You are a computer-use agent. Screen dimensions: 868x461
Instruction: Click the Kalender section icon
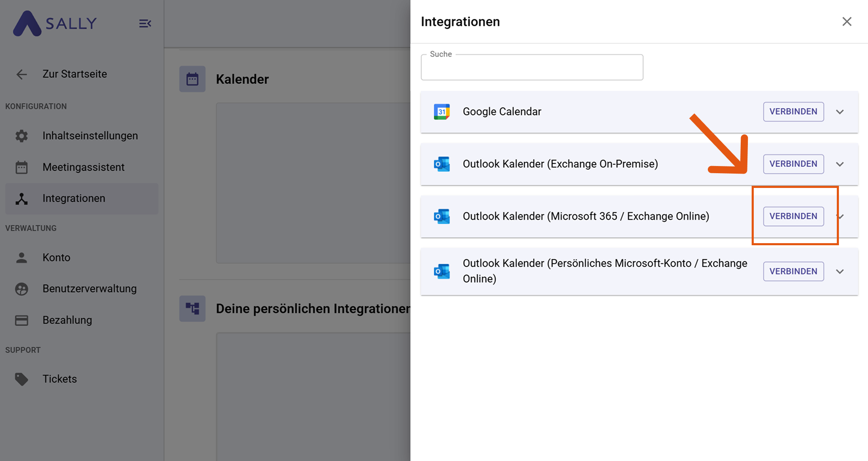192,79
